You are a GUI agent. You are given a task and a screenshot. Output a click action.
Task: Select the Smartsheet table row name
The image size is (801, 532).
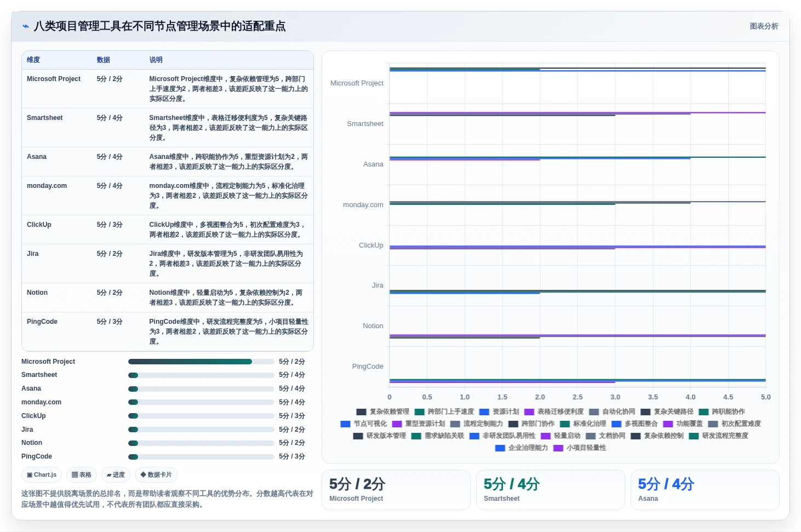pyautogui.click(x=45, y=118)
